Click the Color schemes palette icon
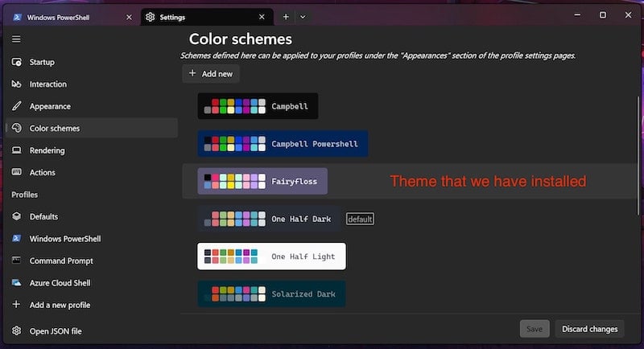Viewport: 644px width, 349px height. click(x=16, y=128)
